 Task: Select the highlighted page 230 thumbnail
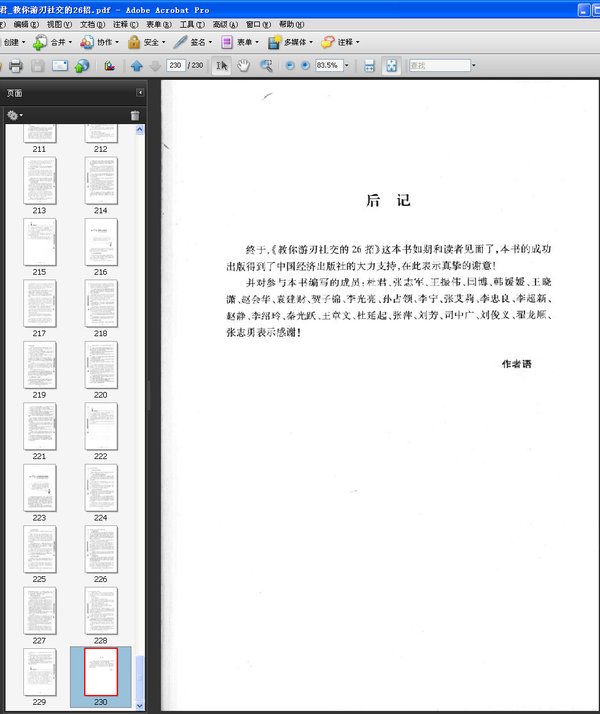tap(101, 673)
